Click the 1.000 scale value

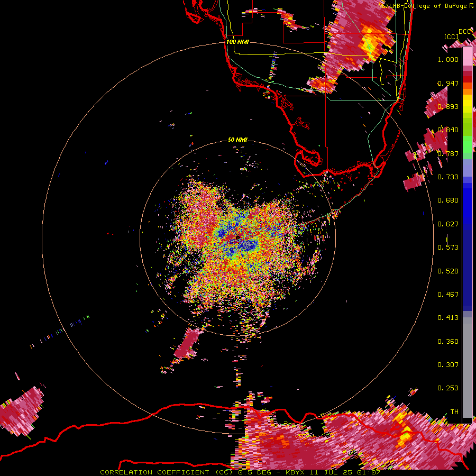448,59
